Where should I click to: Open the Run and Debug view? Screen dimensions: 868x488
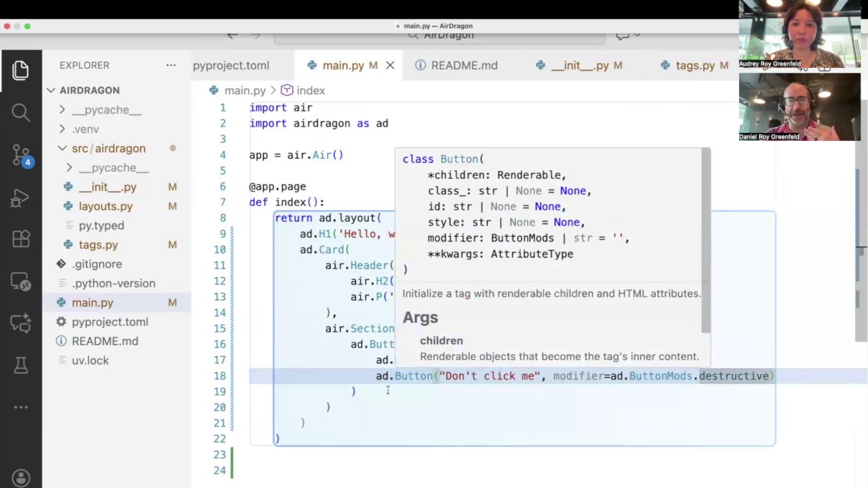click(20, 198)
